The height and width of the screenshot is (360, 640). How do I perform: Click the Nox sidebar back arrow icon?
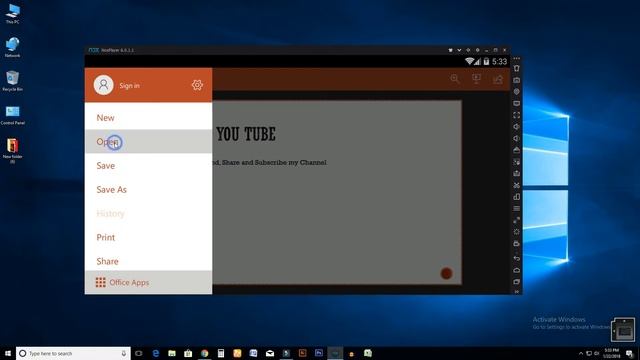click(x=517, y=258)
